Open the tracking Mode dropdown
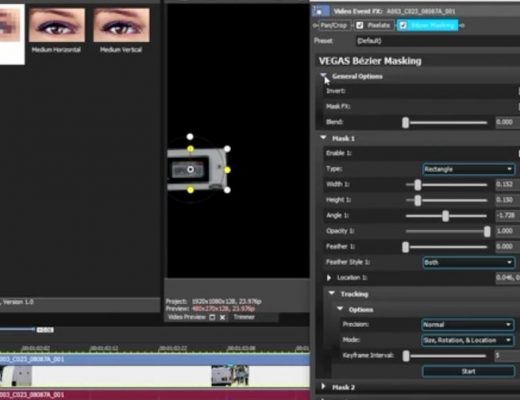Image resolution: width=520 pixels, height=400 pixels. coord(468,340)
